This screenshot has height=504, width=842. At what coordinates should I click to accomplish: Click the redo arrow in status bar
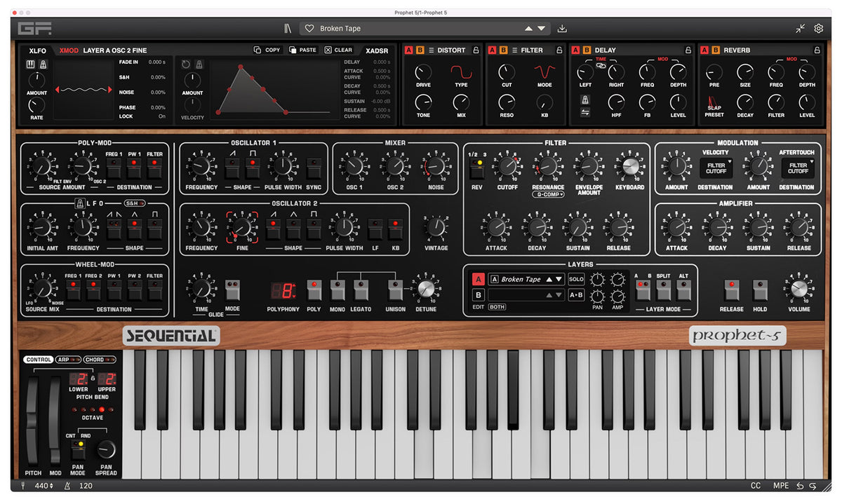click(x=813, y=486)
